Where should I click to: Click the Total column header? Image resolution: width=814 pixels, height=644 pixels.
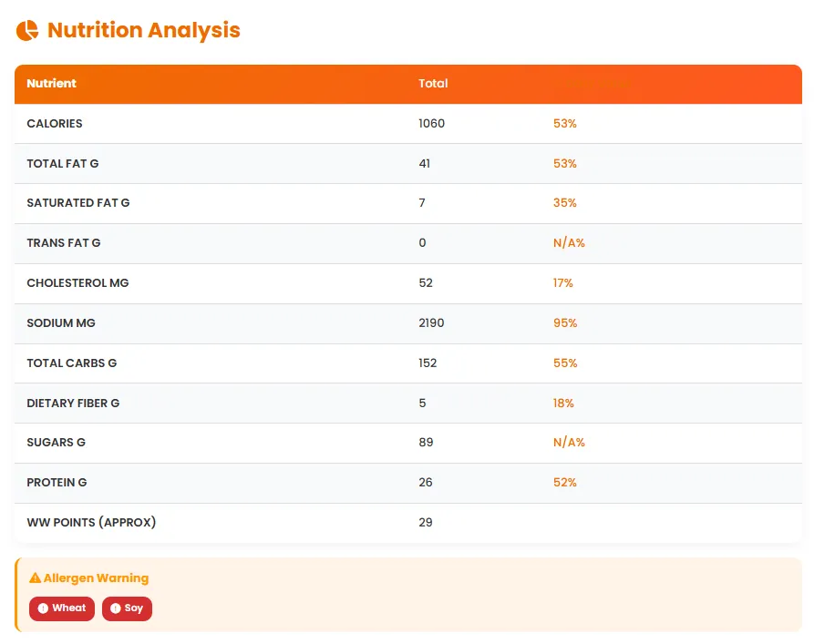(433, 84)
